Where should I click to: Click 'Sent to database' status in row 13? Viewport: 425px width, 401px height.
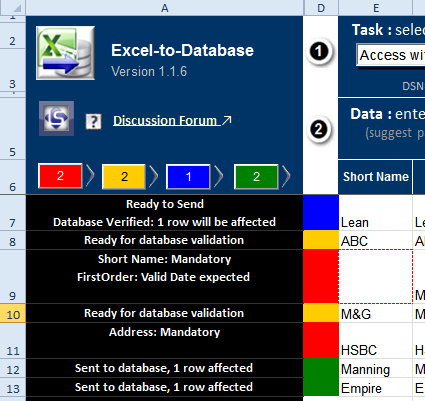164,387
